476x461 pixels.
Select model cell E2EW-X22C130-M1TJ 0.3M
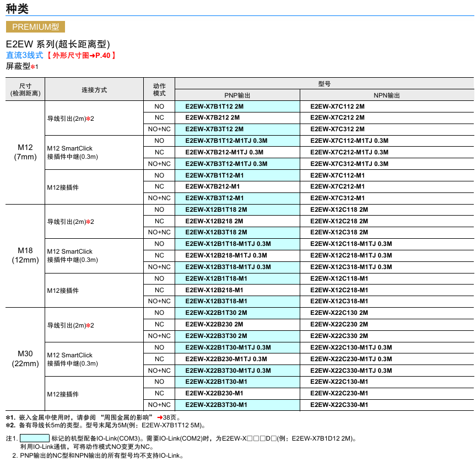pos(351,347)
